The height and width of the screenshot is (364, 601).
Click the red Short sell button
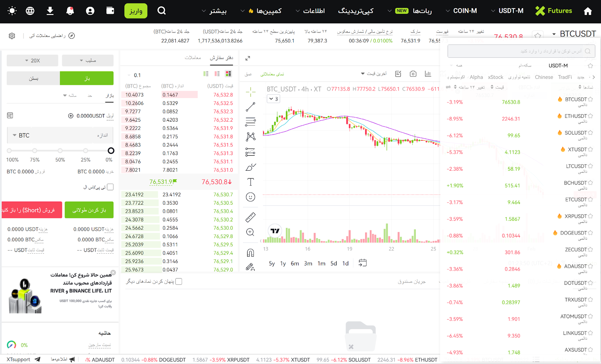click(32, 210)
